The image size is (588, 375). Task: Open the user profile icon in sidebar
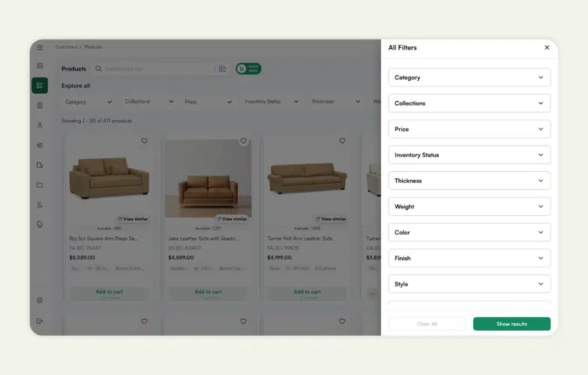point(40,125)
